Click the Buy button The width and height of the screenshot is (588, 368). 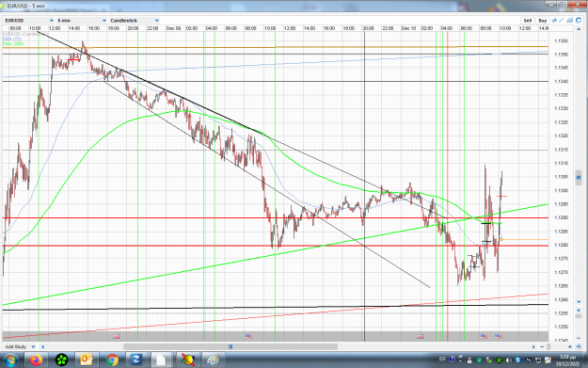pos(542,21)
